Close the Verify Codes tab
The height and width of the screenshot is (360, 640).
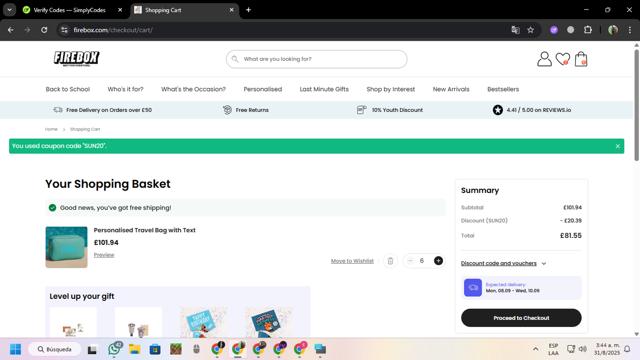120,10
